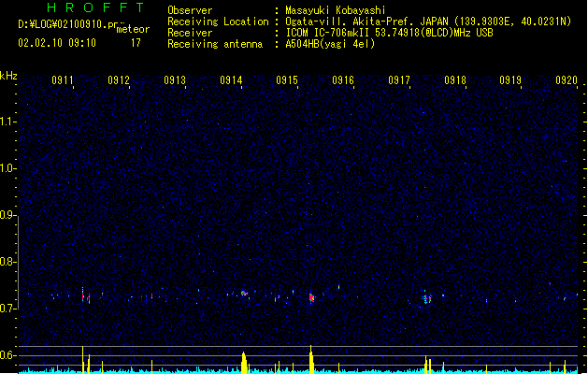Screen dimensions: 588x374
Task: Select antenna text A504HB(yagi 4el)
Action: click(330, 44)
